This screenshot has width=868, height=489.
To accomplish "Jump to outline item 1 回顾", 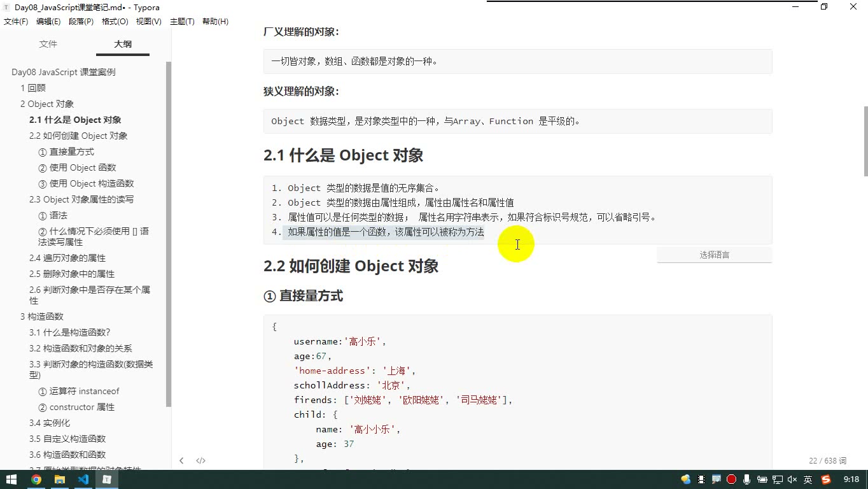I will 33,88.
